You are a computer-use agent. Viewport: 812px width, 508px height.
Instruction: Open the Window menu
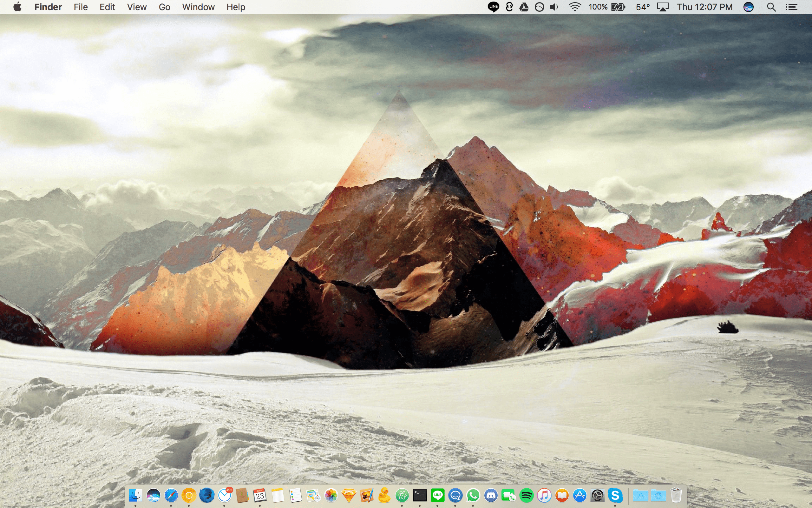198,7
